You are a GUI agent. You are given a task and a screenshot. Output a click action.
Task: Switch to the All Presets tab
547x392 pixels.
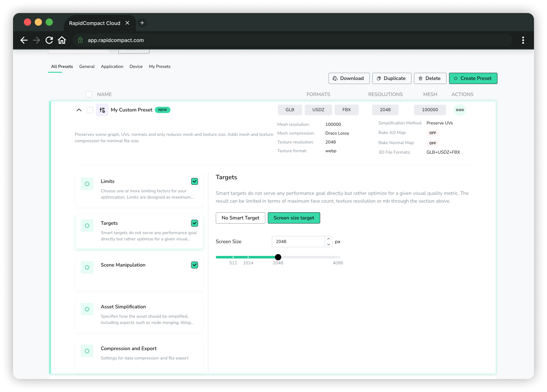pos(62,66)
